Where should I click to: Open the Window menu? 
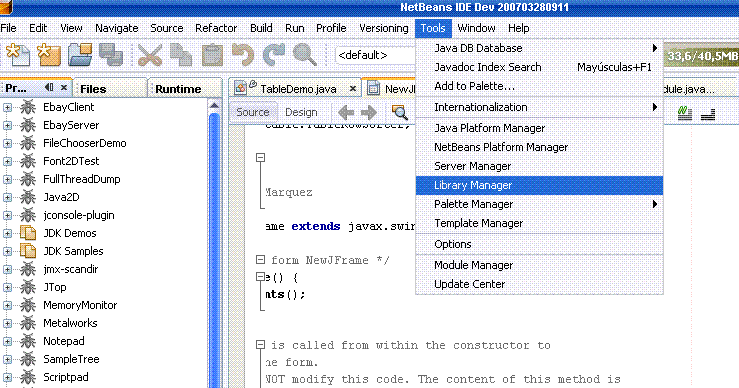tap(476, 28)
